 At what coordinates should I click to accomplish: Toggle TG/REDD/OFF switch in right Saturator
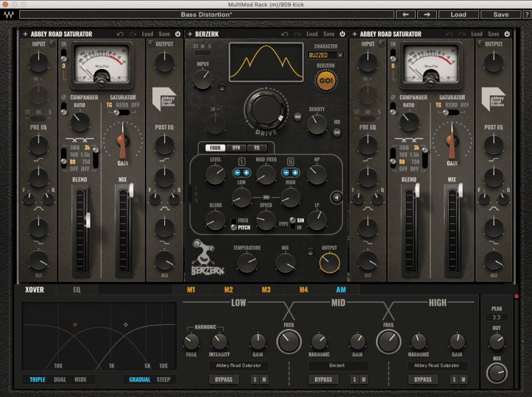451,112
